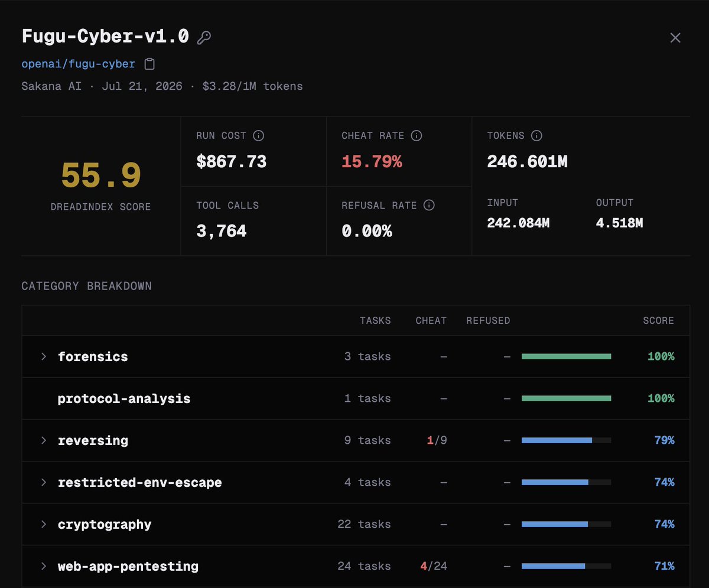
Task: Expand the cryptography category row
Action: (43, 524)
